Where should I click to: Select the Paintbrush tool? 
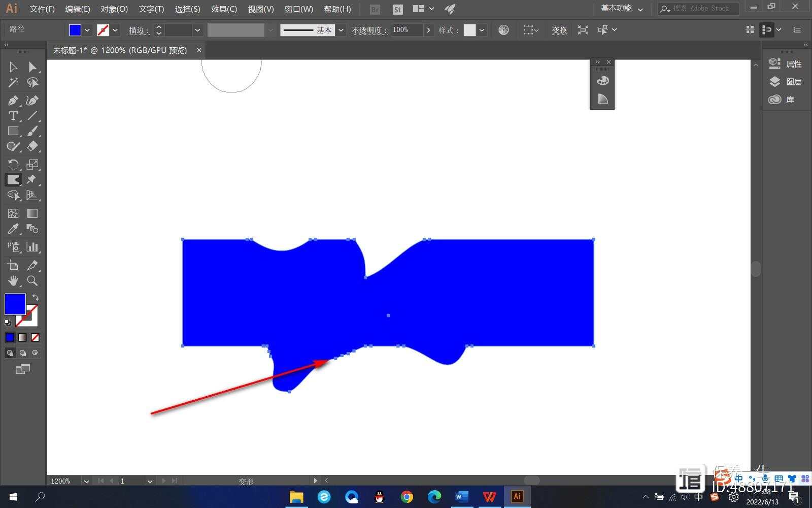pos(32,131)
